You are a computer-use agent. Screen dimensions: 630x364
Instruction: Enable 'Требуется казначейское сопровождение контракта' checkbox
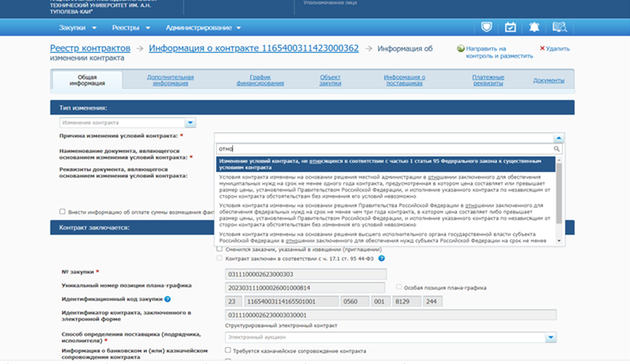pyautogui.click(x=228, y=350)
